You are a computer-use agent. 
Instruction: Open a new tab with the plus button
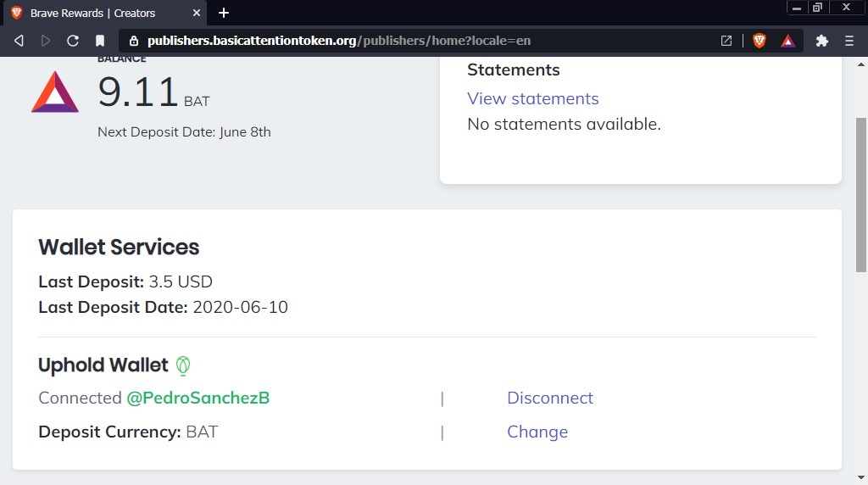[x=224, y=13]
